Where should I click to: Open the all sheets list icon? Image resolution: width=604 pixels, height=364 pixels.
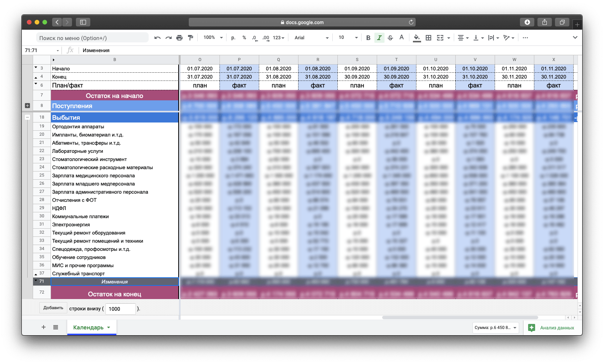click(x=56, y=327)
